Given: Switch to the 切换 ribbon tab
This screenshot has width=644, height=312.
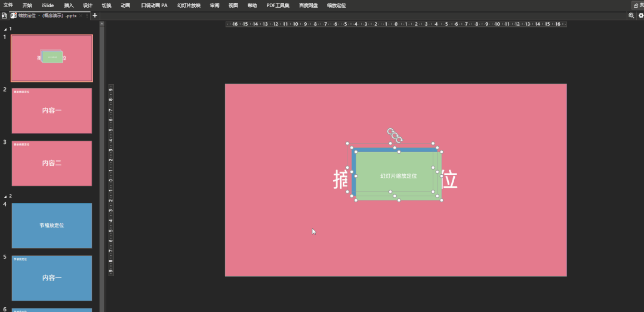Looking at the screenshot, I should coord(106,5).
